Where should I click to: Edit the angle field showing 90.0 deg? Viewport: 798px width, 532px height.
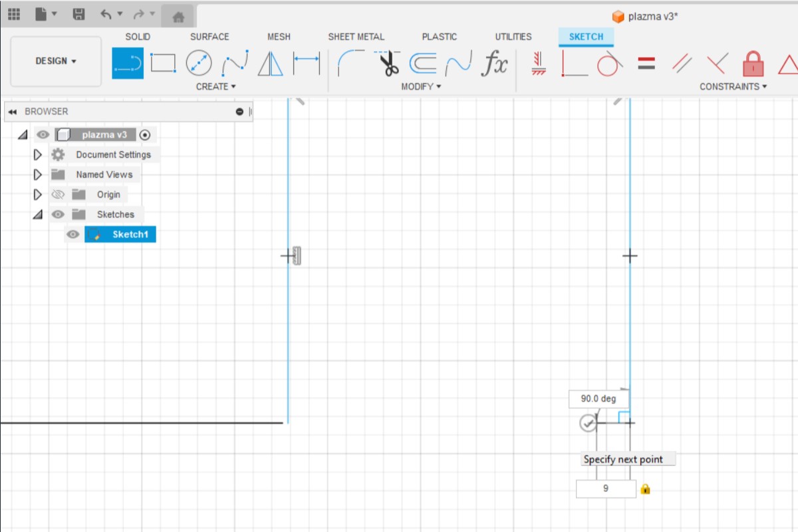point(598,398)
